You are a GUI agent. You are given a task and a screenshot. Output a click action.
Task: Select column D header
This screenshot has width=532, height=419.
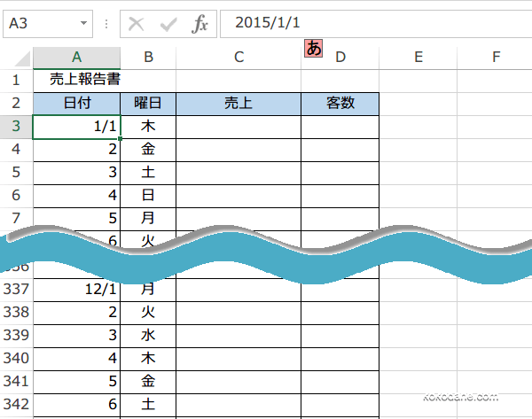(340, 58)
